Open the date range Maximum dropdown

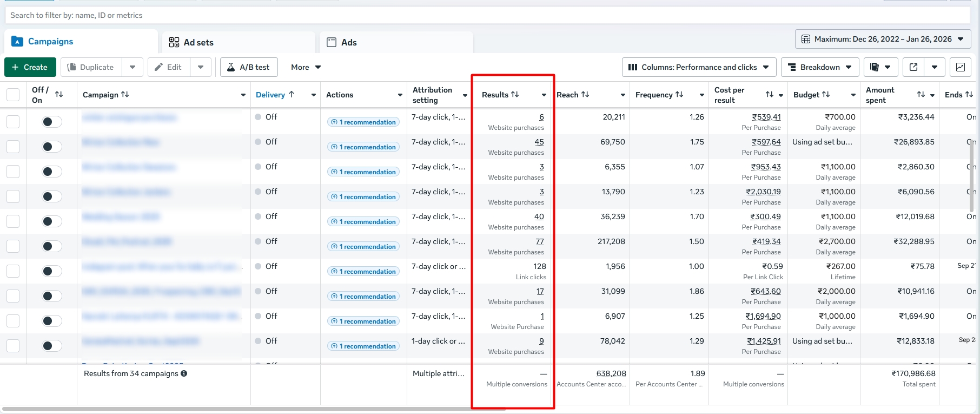coord(883,39)
